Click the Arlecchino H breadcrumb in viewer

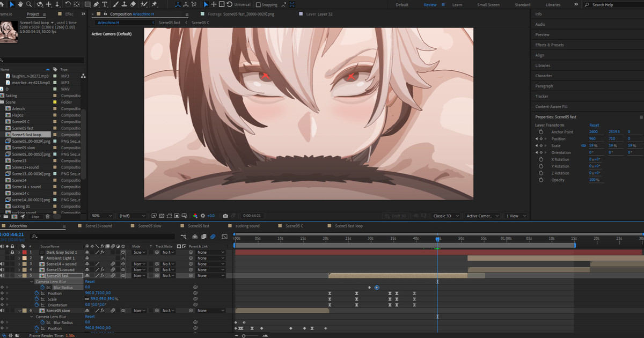coord(108,23)
